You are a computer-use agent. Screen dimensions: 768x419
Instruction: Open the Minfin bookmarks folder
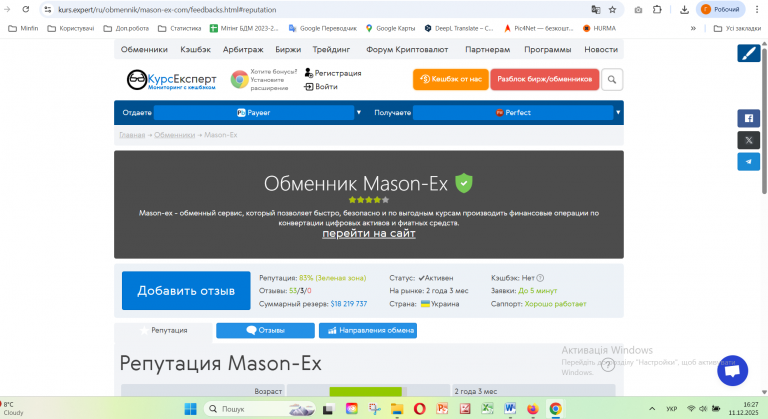pos(23,28)
